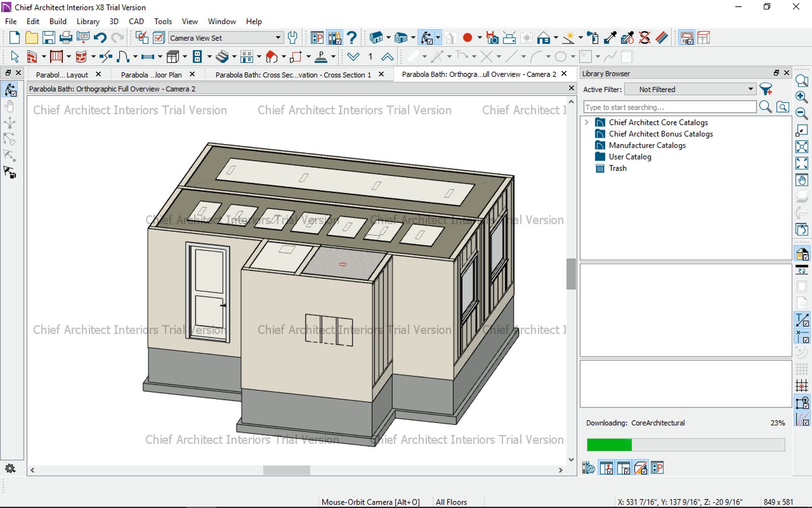The image size is (812, 508).
Task: Print using the printer icon
Action: tap(66, 37)
